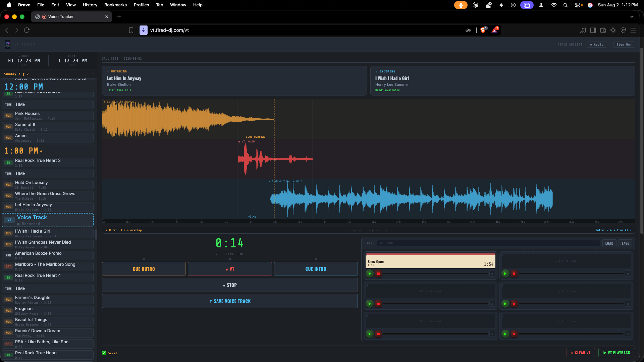Click the CUE INTRO button

(x=316, y=269)
